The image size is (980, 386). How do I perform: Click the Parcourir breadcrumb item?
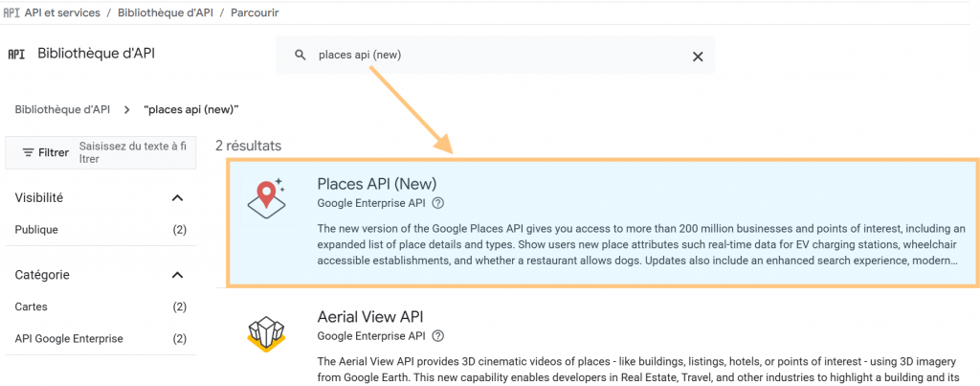pyautogui.click(x=255, y=13)
